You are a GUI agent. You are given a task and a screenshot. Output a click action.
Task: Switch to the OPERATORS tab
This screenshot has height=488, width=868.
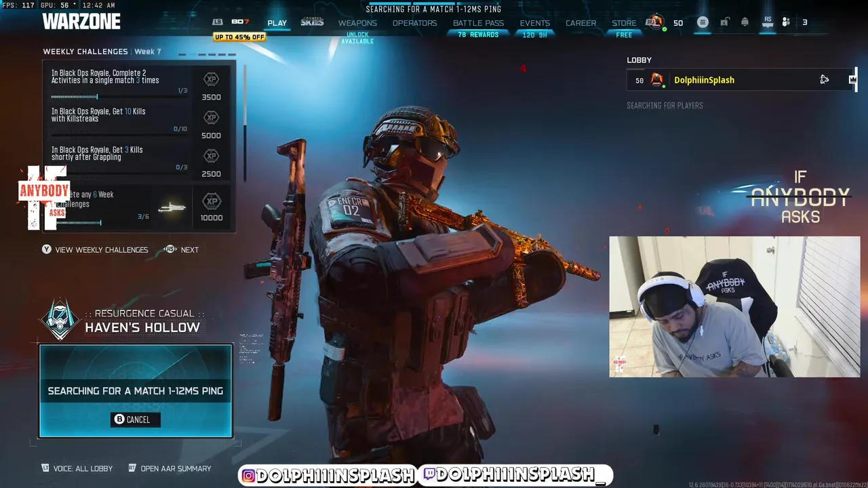[x=414, y=23]
